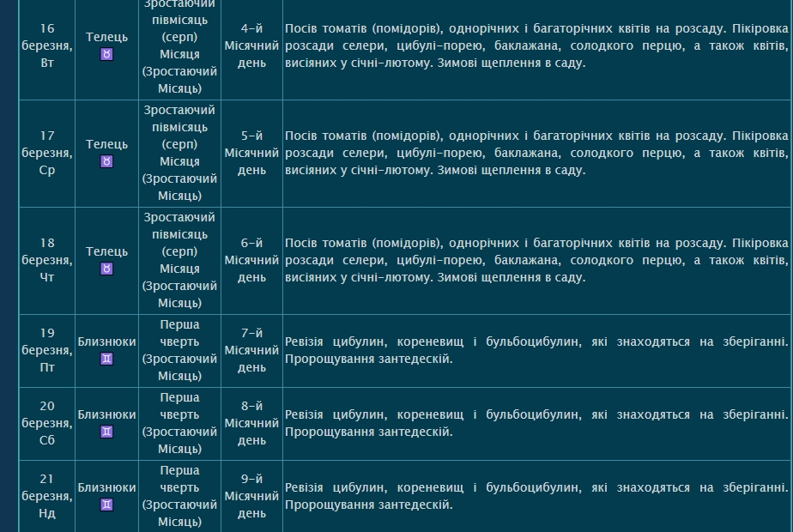
Task: Click the growing crescent phase text for 17 березня
Action: 179,153
